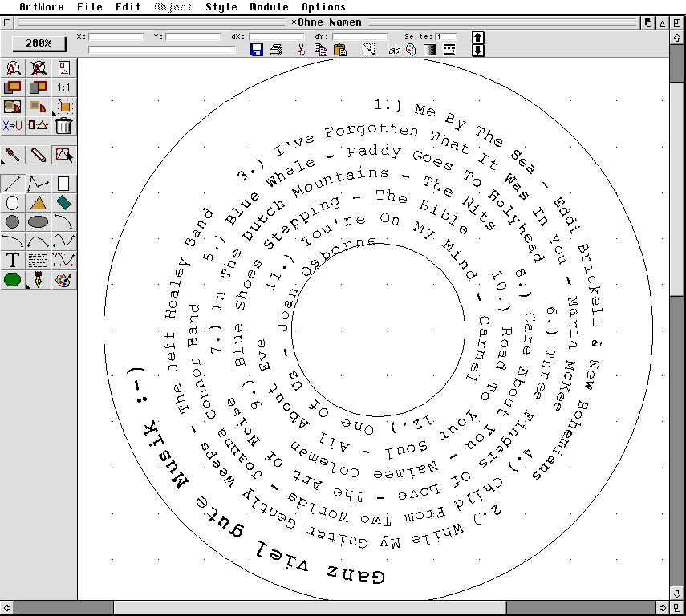
Task: Bring object to front icon
Action: pos(13,87)
